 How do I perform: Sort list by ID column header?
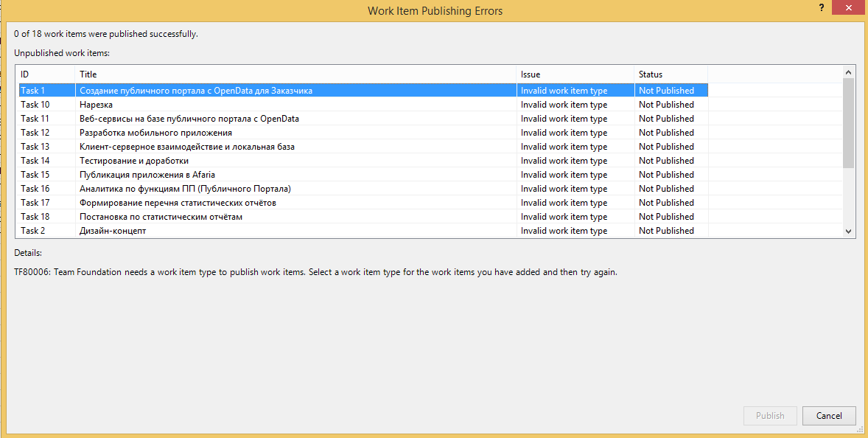click(x=44, y=74)
